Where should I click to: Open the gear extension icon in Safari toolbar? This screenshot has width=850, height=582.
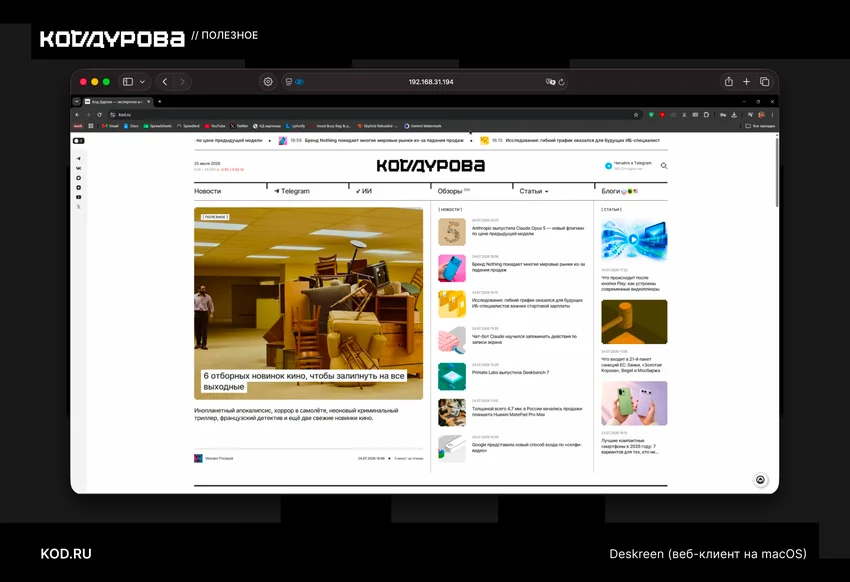[268, 82]
